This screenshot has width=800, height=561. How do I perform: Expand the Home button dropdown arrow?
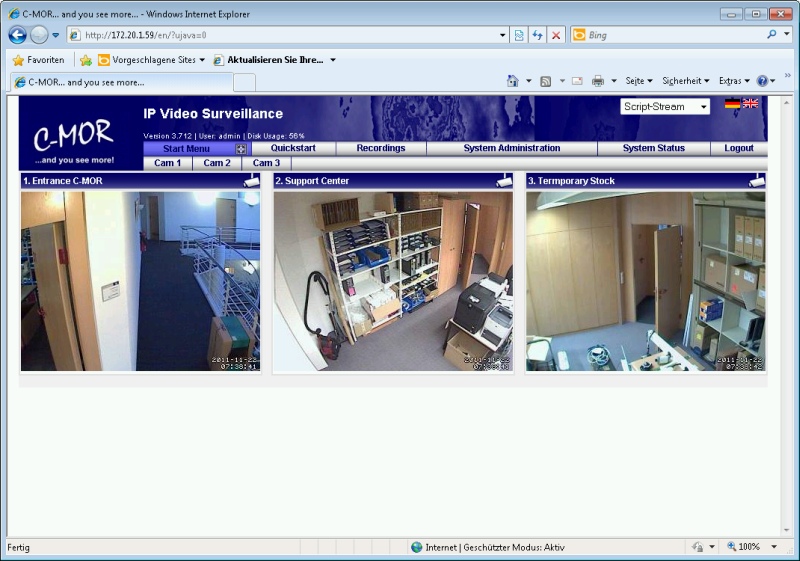[x=529, y=81]
